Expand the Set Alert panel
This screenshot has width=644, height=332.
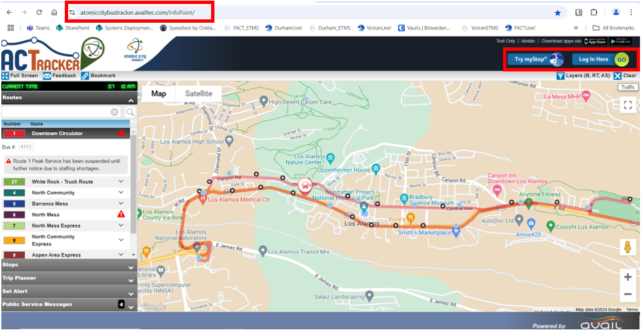pyautogui.click(x=69, y=291)
